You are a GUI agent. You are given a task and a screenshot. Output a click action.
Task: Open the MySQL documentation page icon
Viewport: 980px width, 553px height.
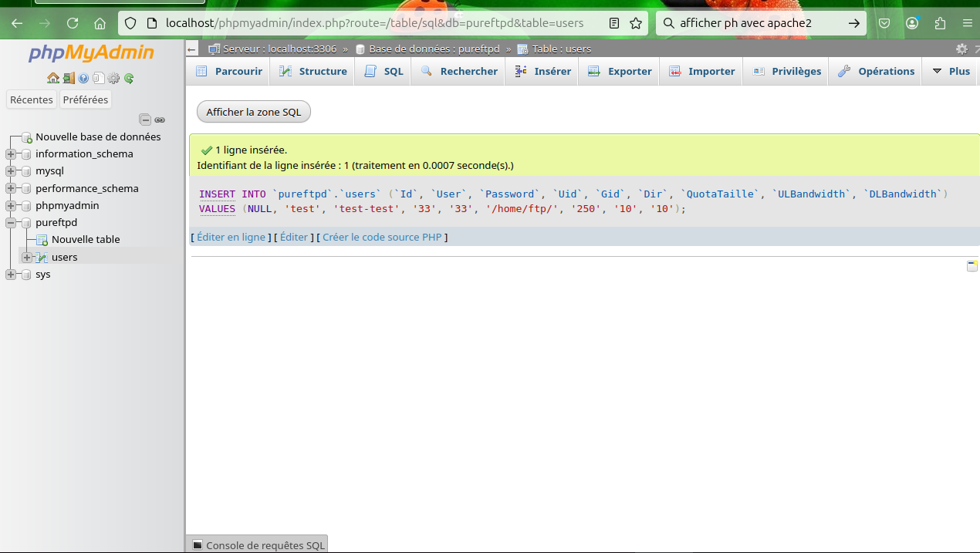(x=98, y=78)
